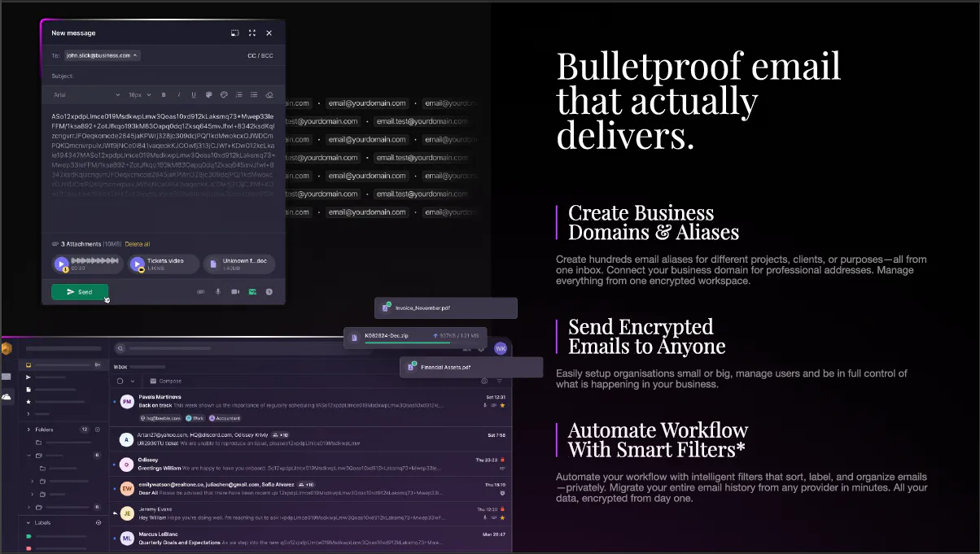Attach a link using the chain icon
This screenshot has width=980, height=554.
coord(201,291)
